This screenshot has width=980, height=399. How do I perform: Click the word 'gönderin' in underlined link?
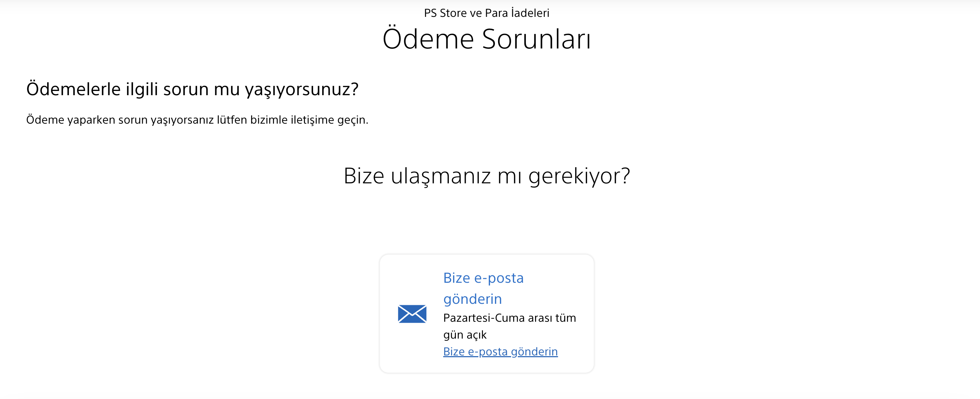click(534, 352)
